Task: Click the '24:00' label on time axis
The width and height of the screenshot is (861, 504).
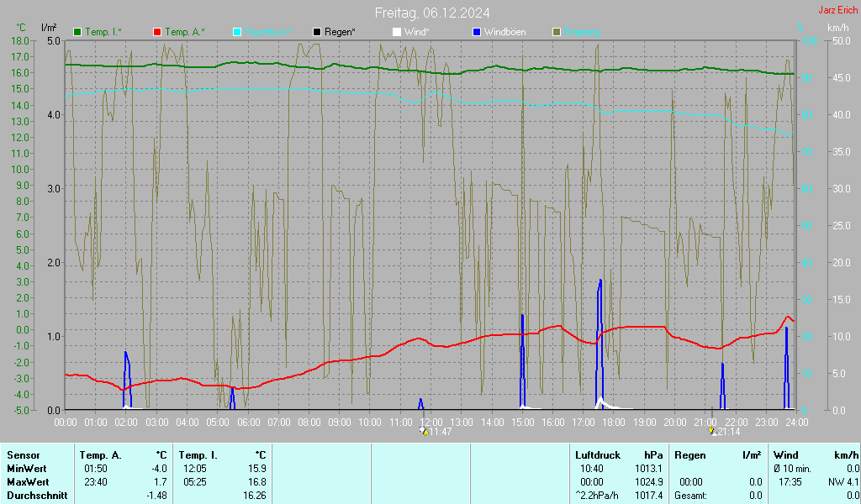Action: point(797,423)
